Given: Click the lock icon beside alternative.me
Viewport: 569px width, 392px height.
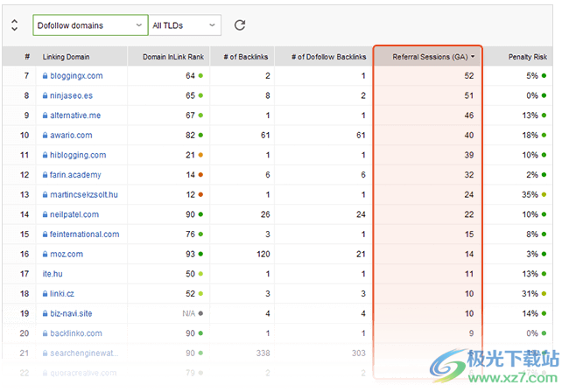Looking at the screenshot, I should pos(45,115).
